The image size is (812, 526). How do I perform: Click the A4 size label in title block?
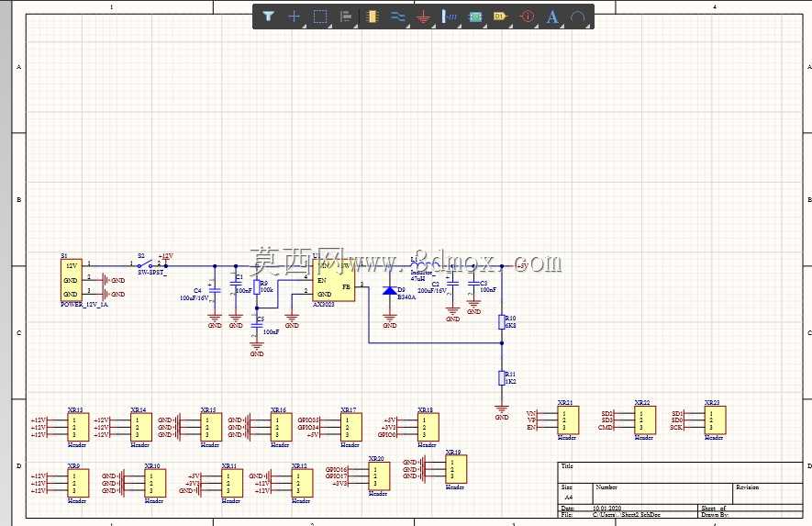pos(569,497)
